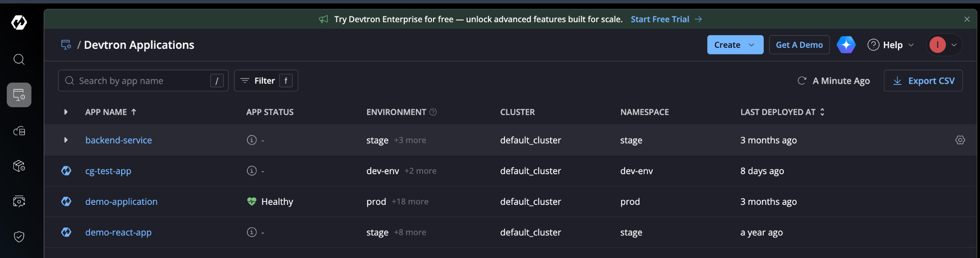Select the Applications sidebar icon

point(19,95)
